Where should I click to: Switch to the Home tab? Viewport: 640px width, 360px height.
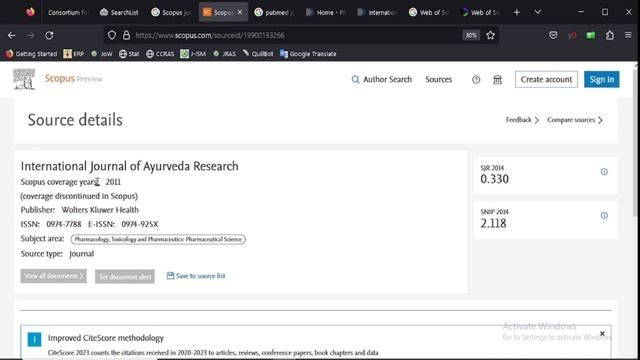point(325,12)
